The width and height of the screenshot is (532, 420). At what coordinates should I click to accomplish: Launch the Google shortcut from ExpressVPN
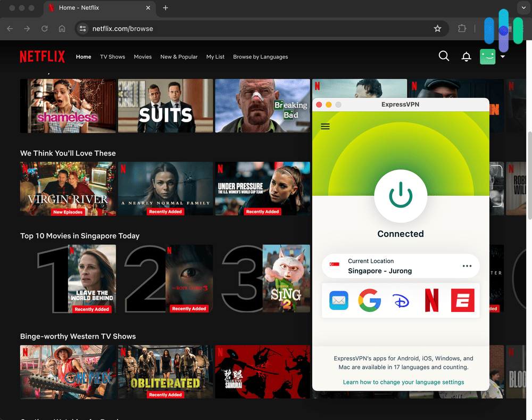pos(369,300)
